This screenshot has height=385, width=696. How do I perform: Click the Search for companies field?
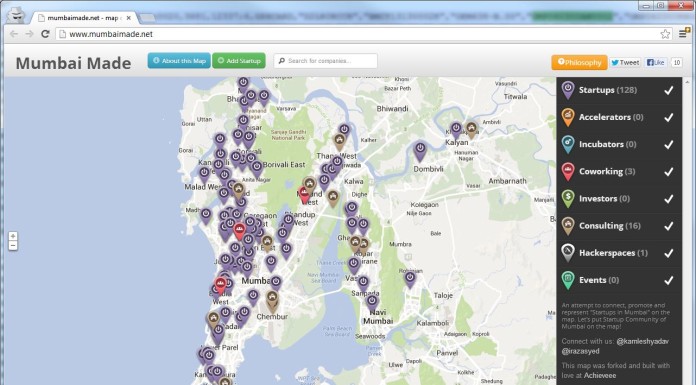pyautogui.click(x=325, y=61)
